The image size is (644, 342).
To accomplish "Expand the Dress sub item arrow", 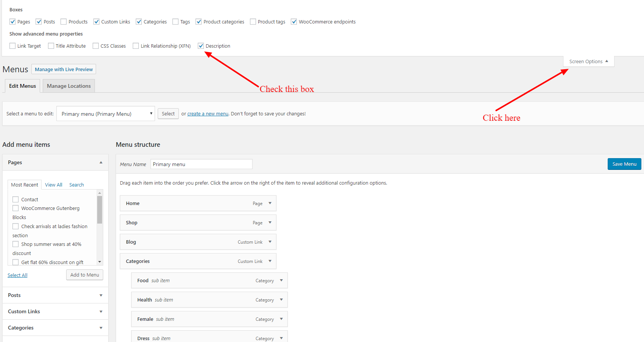I will coord(281,338).
